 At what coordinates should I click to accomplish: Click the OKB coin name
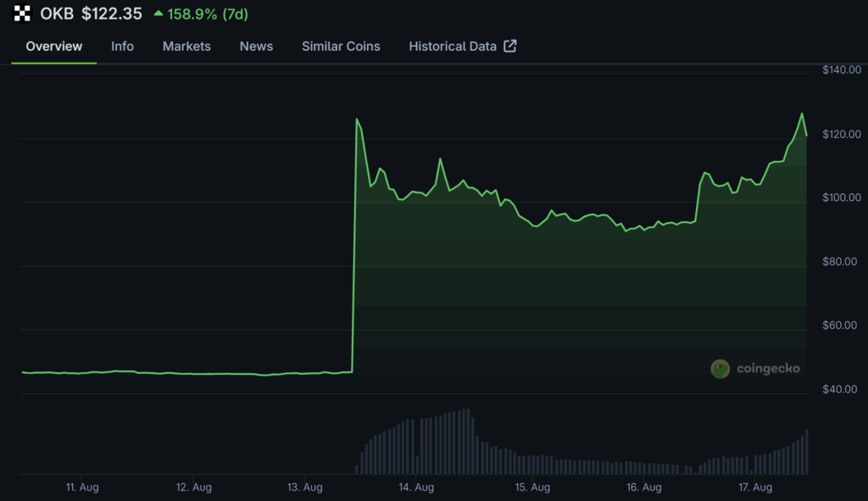(57, 14)
